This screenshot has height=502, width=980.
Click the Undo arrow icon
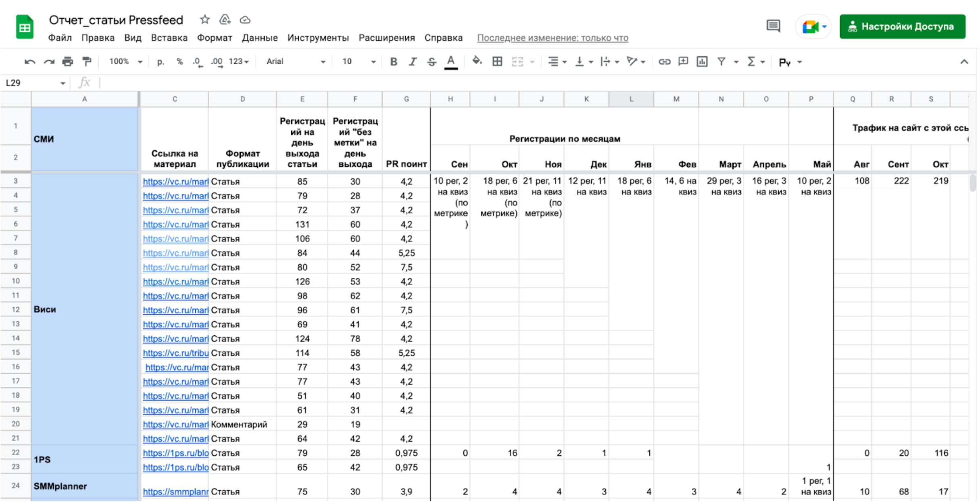[29, 62]
